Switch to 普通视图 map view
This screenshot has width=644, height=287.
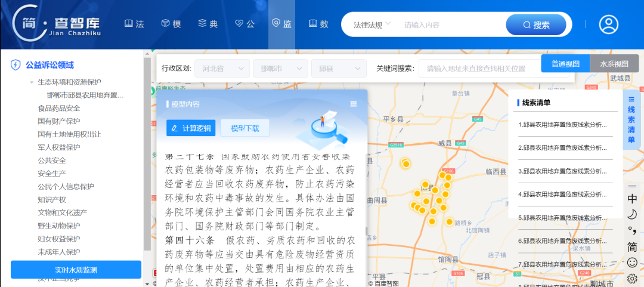(565, 64)
